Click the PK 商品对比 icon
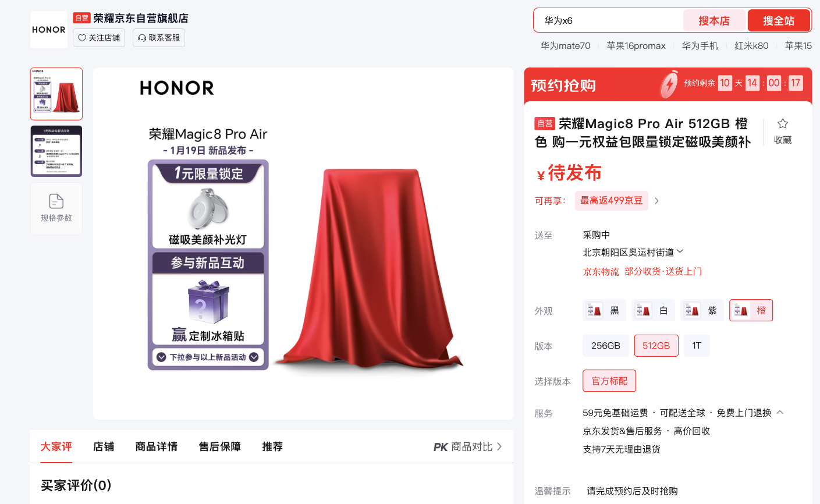Image resolution: width=820 pixels, height=504 pixels. (x=441, y=447)
